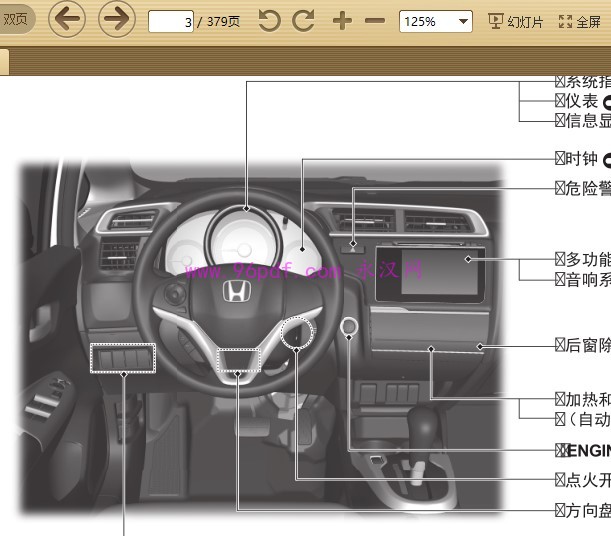Screen dimensions: 611x536
Task: Enter fullscreen with 全屏 button
Action: pos(579,21)
